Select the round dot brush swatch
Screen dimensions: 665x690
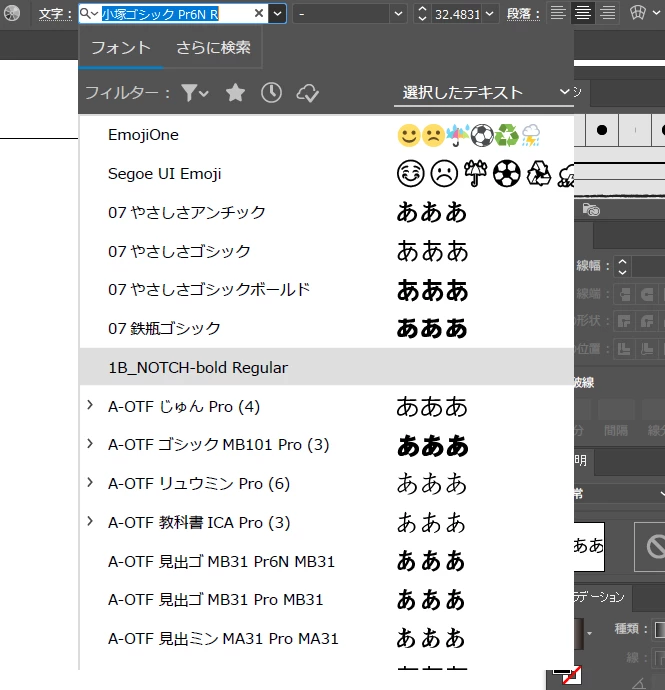coord(602,130)
